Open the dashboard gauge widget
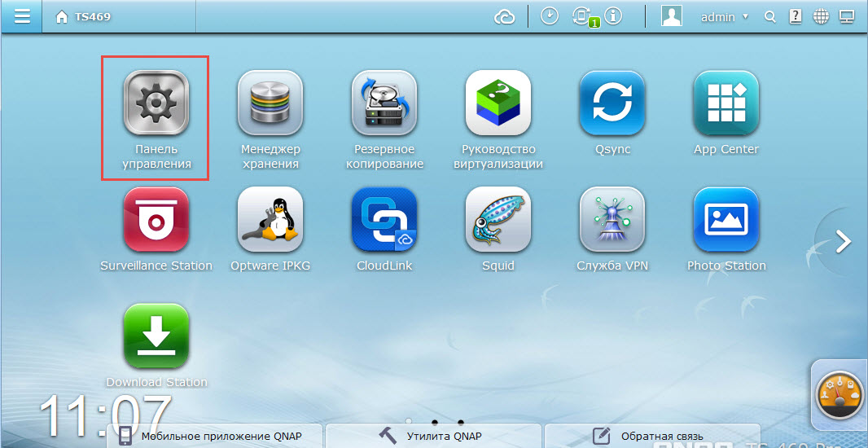This screenshot has width=868, height=448. (x=840, y=395)
